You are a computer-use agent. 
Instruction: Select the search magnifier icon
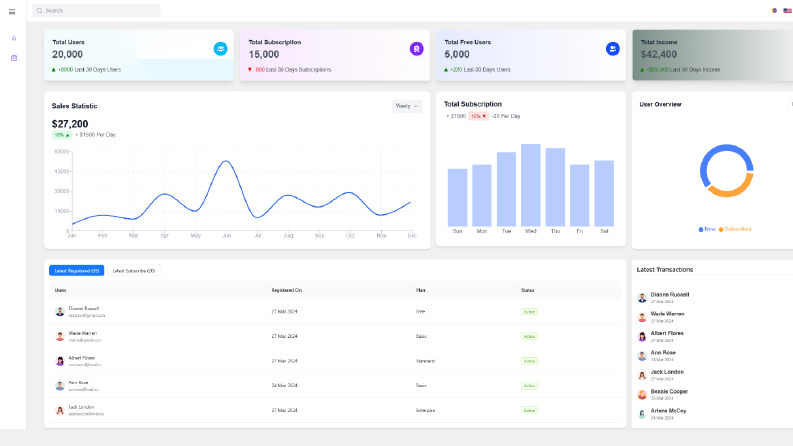tap(39, 11)
